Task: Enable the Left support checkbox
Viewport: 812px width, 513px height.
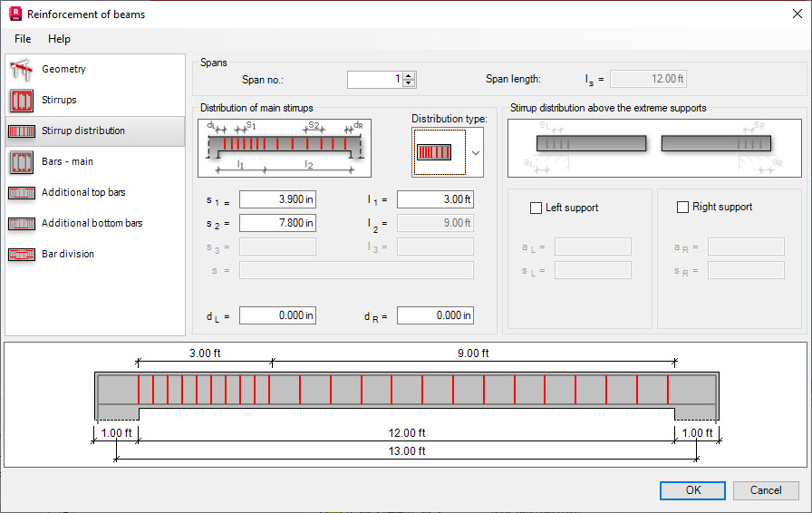Action: click(x=536, y=208)
